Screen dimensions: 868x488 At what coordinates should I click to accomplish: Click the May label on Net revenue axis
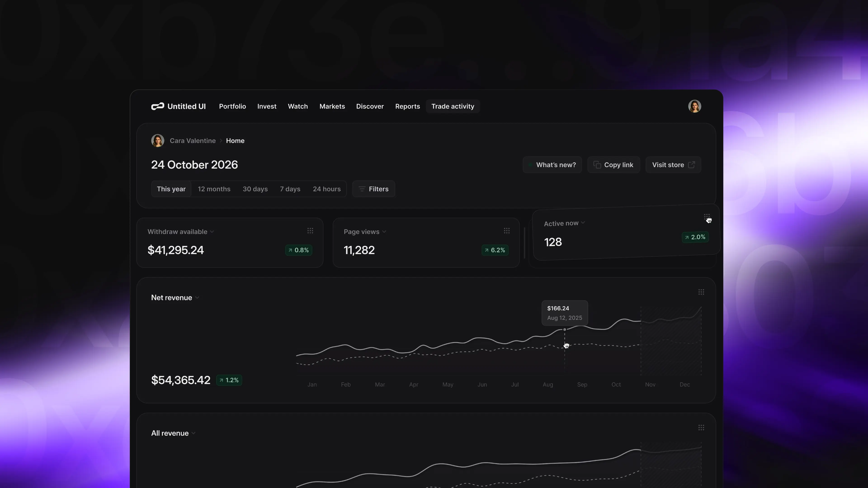tap(448, 385)
